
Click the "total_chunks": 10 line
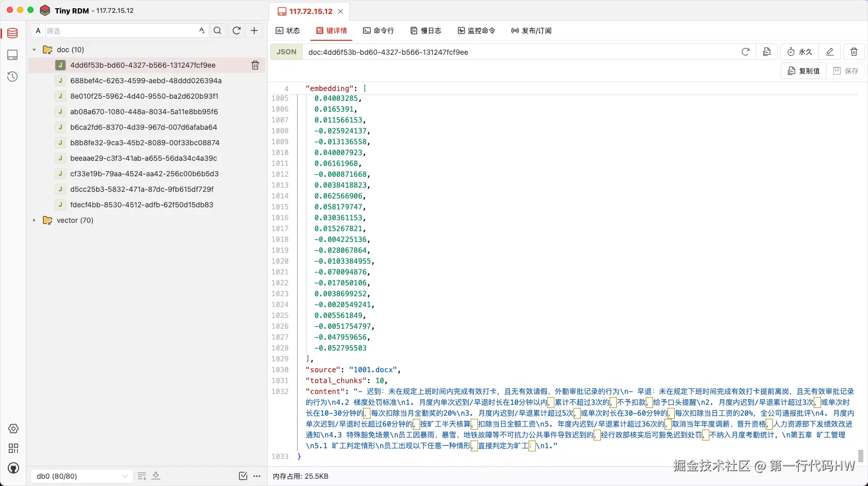coord(347,381)
